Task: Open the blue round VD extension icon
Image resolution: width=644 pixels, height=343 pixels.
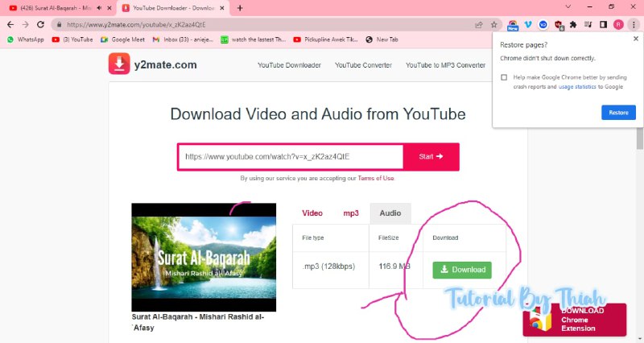Action: coord(543,25)
